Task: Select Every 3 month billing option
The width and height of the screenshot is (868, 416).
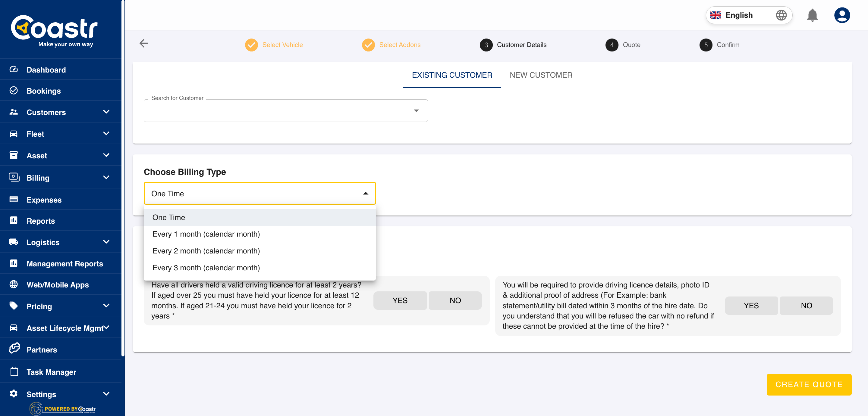Action: click(206, 268)
